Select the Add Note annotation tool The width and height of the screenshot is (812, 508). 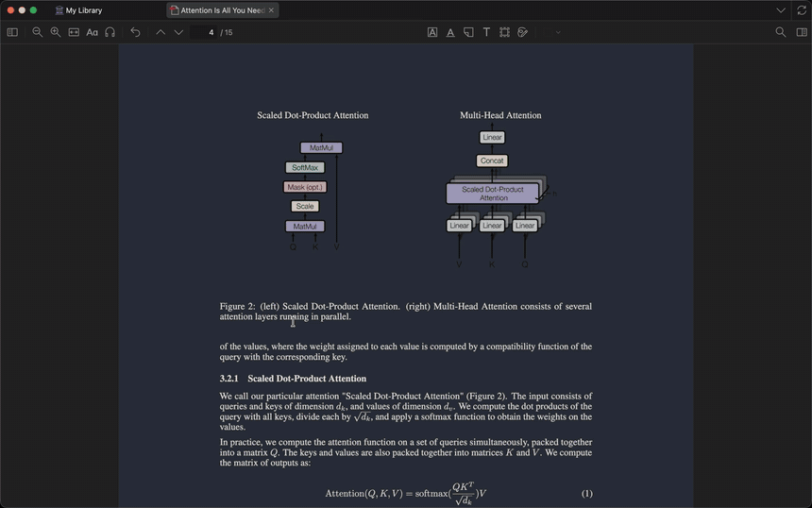click(468, 32)
